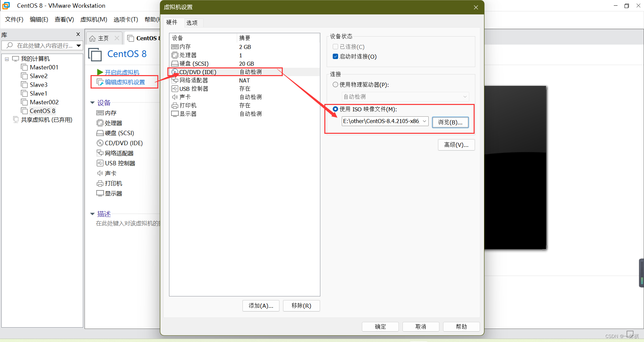Close the 主页 tab
Viewport: 644px width, 342px height.
pos(117,38)
